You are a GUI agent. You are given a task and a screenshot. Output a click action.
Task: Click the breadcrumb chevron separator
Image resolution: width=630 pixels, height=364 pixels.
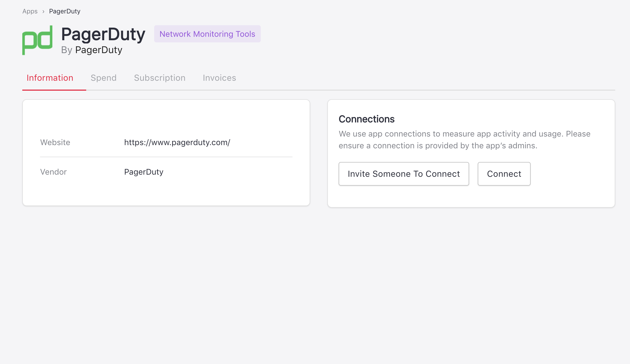(x=43, y=12)
